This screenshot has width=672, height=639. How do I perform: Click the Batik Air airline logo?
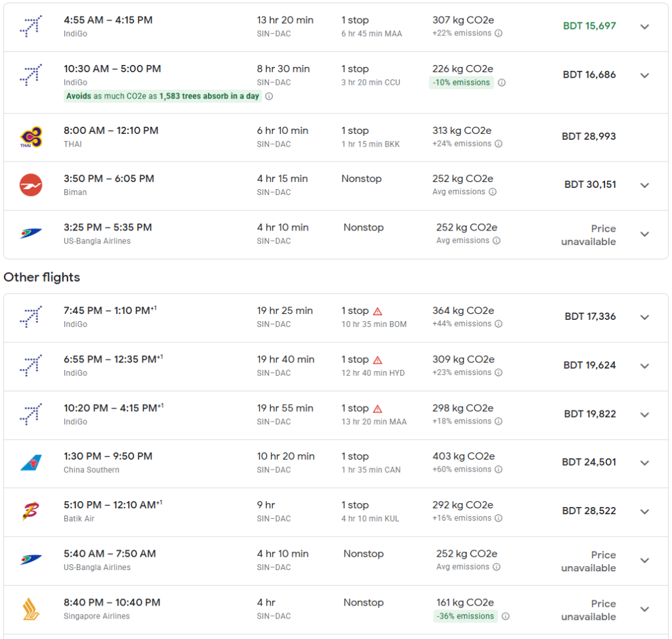[31, 511]
